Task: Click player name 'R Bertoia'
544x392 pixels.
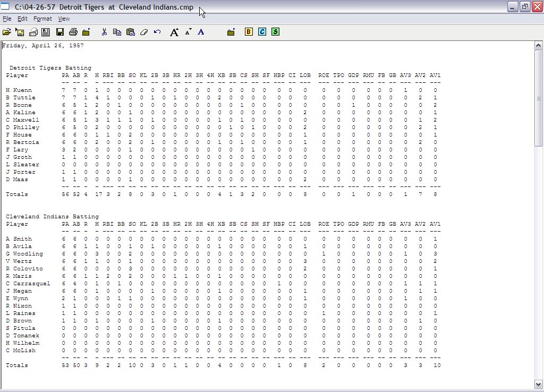Action: 22,142
